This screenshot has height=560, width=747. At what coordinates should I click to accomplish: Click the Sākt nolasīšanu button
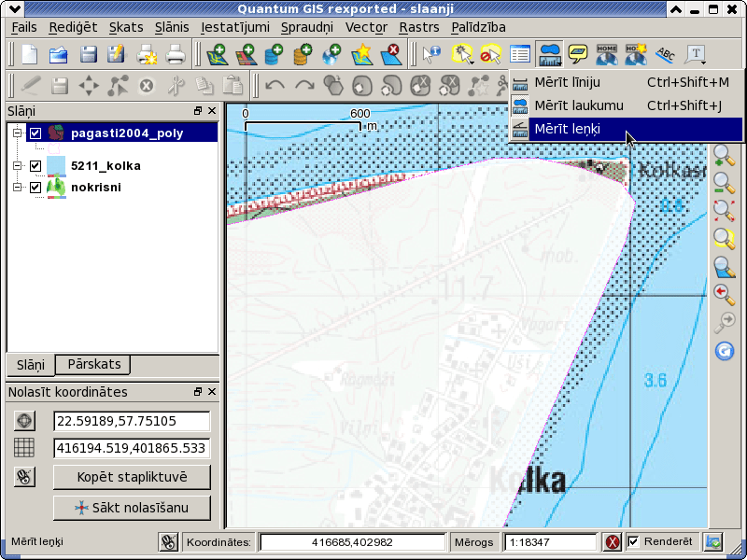point(132,508)
